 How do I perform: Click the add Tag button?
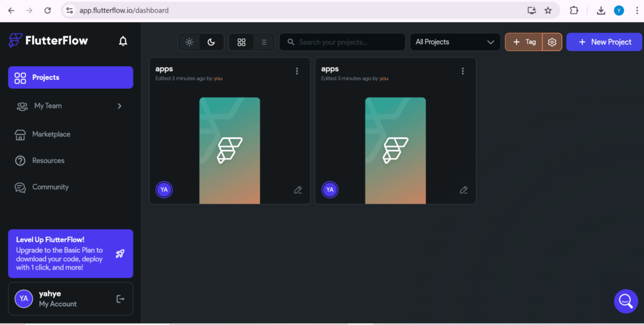[x=524, y=42]
